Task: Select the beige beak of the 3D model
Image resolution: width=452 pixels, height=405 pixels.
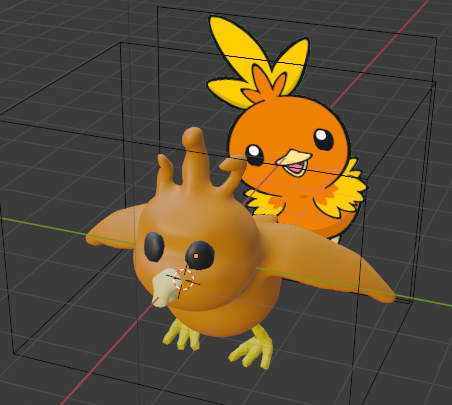Action: click(164, 287)
